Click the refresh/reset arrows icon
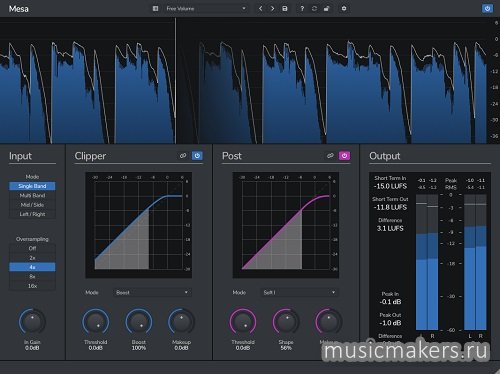Screen dimensions: 500x374 click(314, 9)
